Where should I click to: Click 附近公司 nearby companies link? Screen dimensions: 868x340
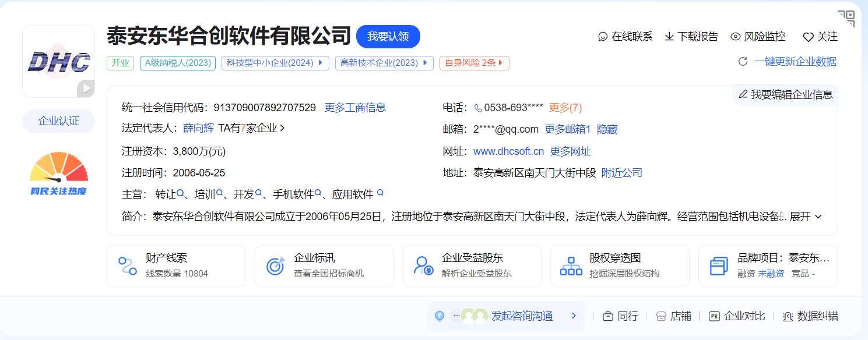click(x=622, y=173)
